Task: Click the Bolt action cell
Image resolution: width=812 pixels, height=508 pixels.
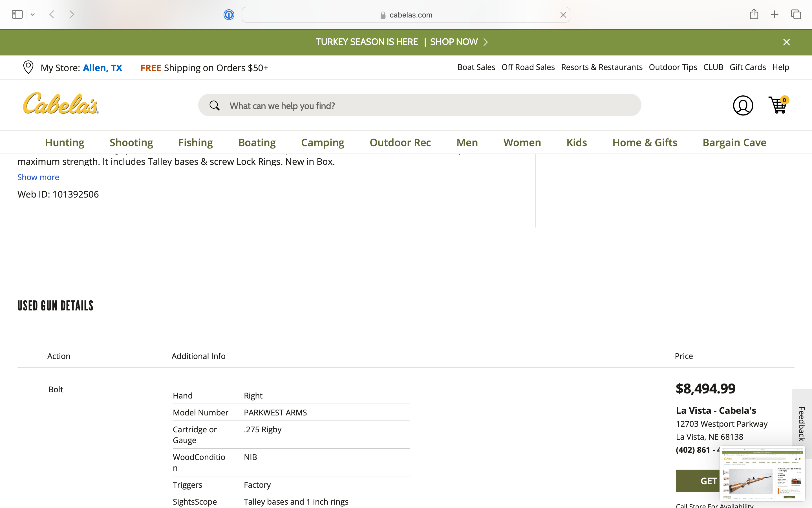Action: point(56,389)
